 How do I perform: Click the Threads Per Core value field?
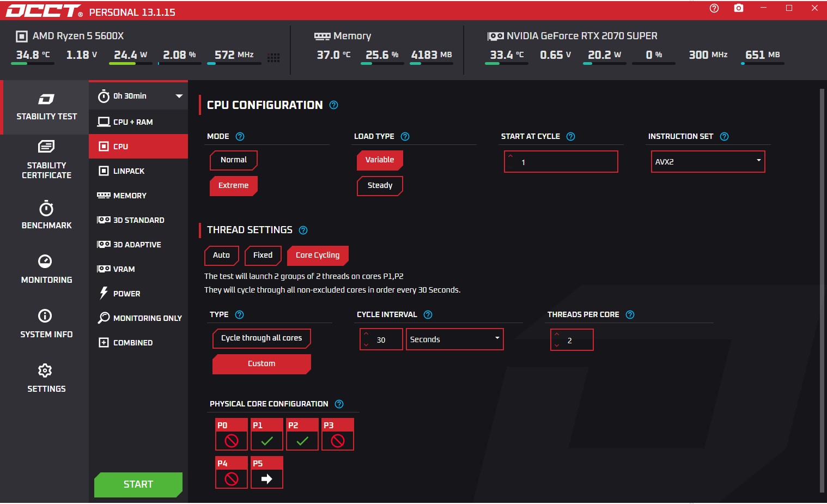point(572,340)
